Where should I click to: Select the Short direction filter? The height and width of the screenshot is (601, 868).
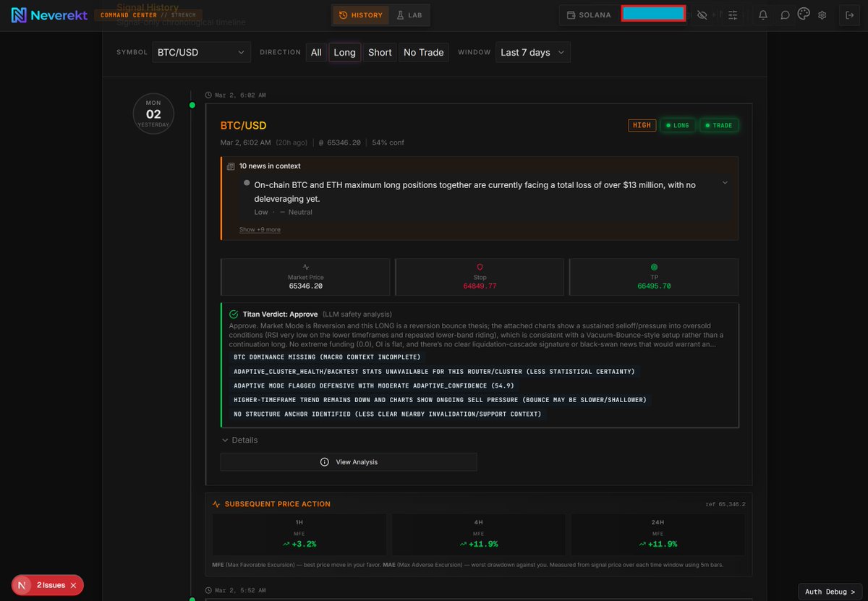click(380, 52)
